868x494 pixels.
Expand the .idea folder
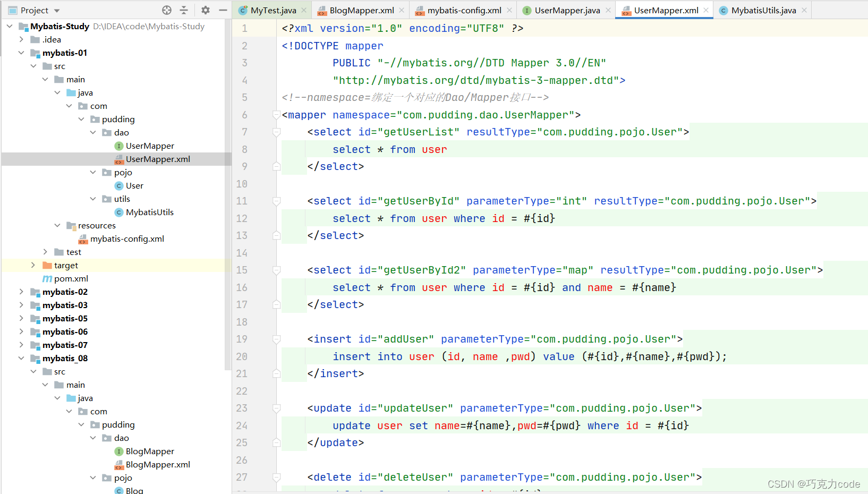[x=21, y=39]
